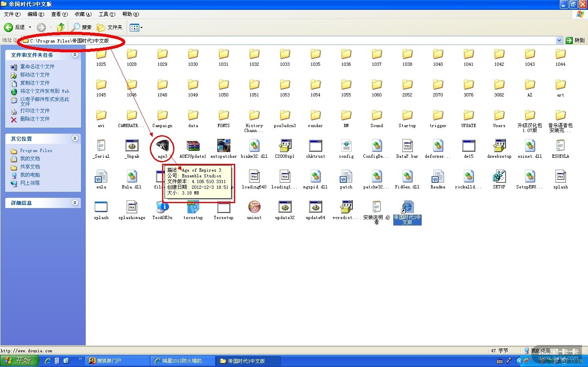Image resolution: width=588 pixels, height=367 pixels.
Task: Click 将这个文件发布到 Web link
Action: pyautogui.click(x=45, y=91)
